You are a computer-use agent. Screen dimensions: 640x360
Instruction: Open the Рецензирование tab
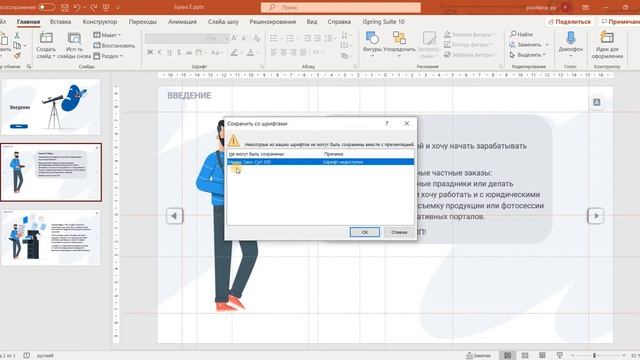(273, 22)
